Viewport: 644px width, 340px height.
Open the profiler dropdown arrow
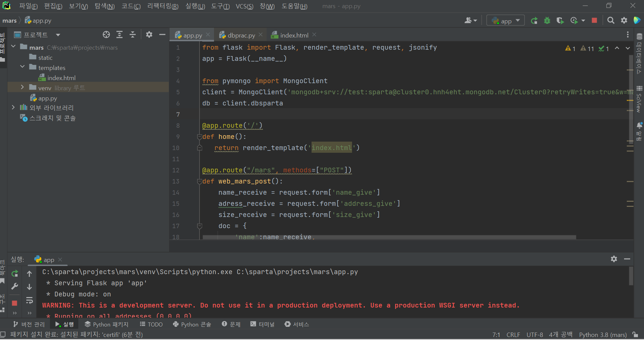coord(583,21)
